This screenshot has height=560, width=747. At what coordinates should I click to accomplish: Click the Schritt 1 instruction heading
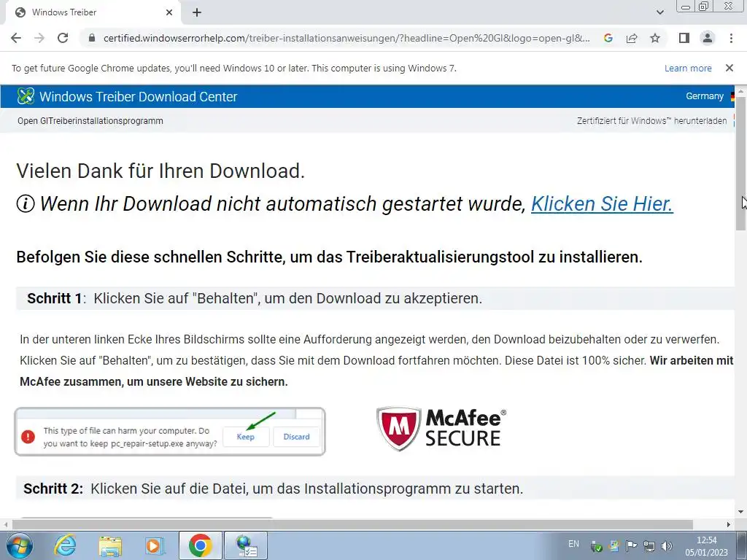pos(255,298)
